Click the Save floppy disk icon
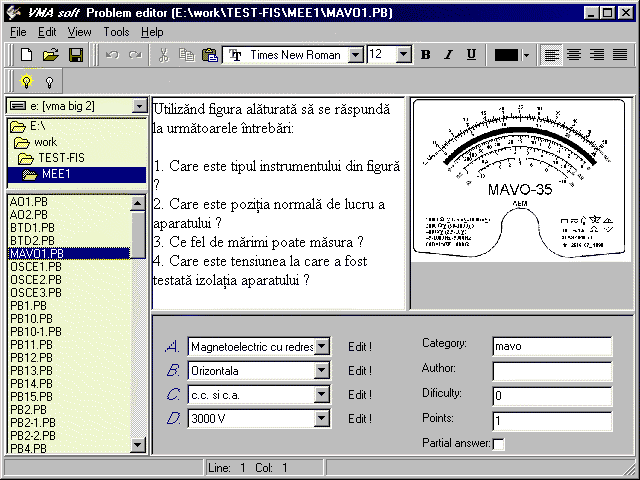The width and height of the screenshot is (640, 480). click(76, 55)
